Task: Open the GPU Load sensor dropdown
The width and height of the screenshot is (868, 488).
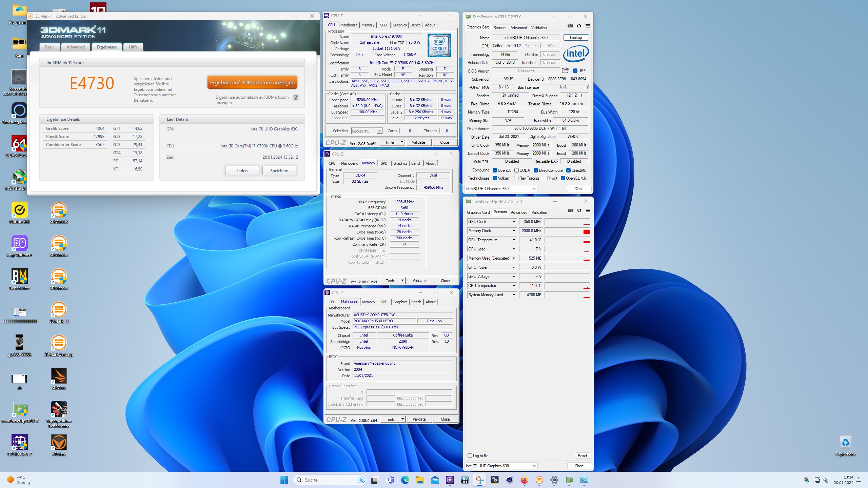Action: point(514,249)
